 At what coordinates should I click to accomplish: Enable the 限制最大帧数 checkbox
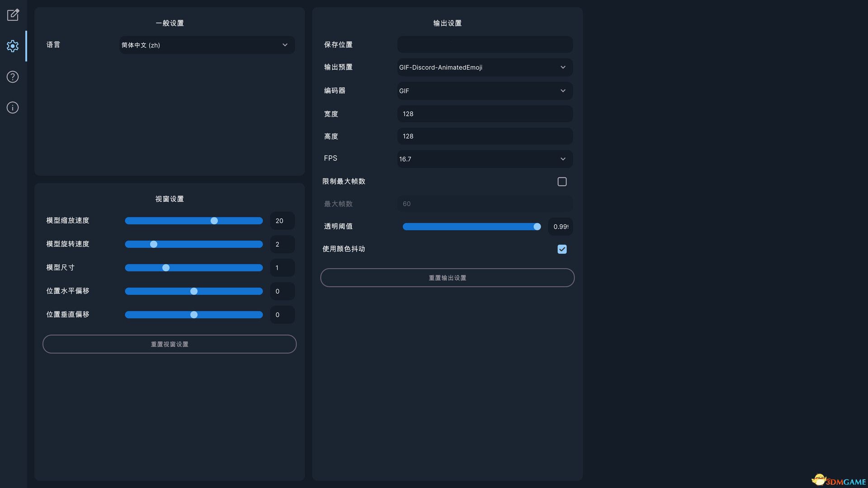[x=562, y=181]
